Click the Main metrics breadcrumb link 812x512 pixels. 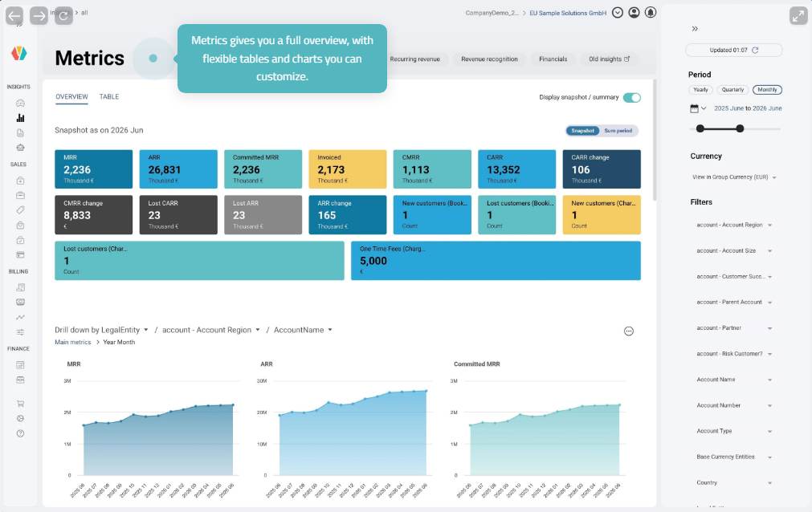click(x=73, y=342)
